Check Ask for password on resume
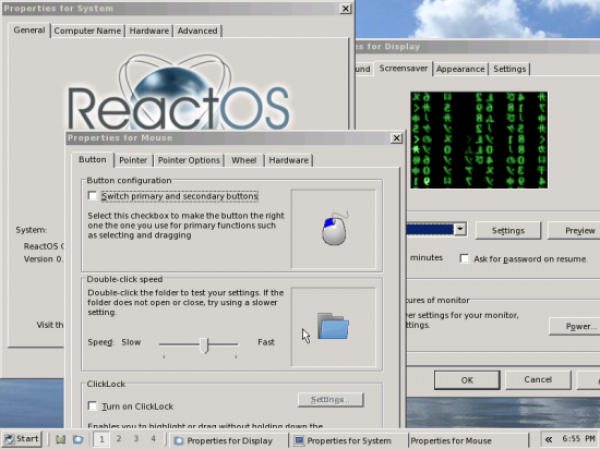The width and height of the screenshot is (600, 449). [464, 258]
